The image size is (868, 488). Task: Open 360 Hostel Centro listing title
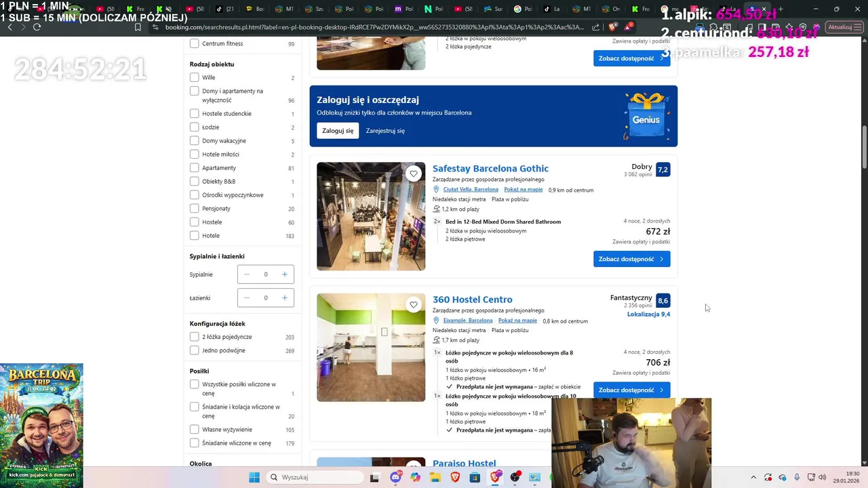473,300
